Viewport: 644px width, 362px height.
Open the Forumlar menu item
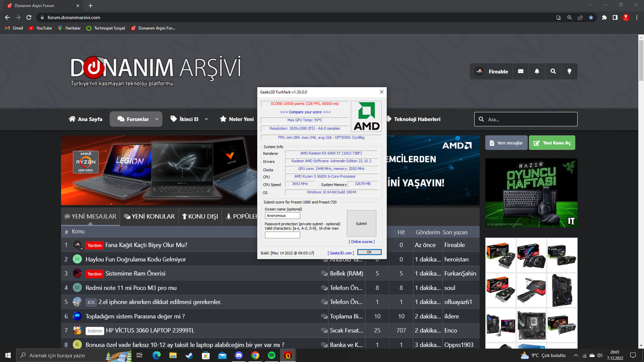(133, 119)
